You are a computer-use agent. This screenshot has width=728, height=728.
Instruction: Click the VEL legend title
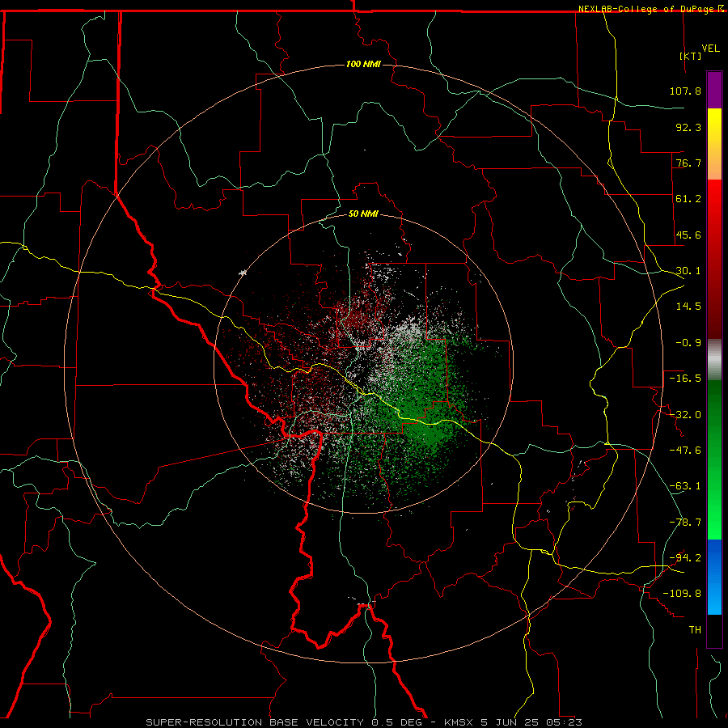click(x=710, y=49)
